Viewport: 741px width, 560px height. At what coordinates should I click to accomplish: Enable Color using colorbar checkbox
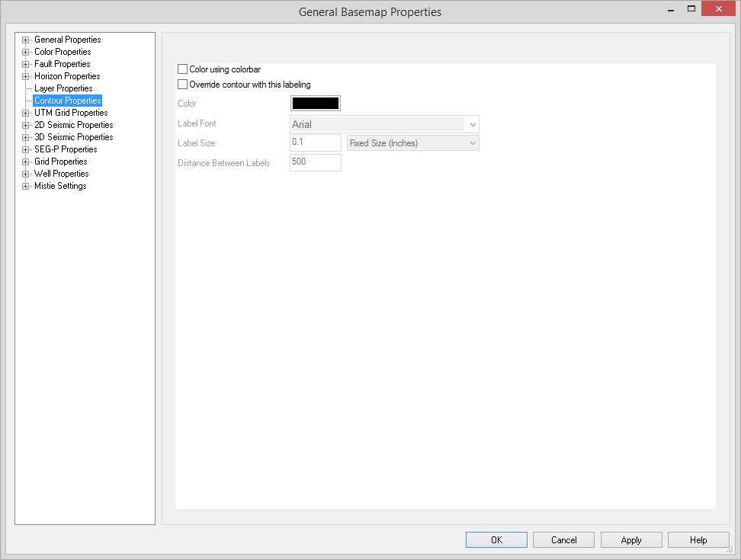pyautogui.click(x=182, y=69)
